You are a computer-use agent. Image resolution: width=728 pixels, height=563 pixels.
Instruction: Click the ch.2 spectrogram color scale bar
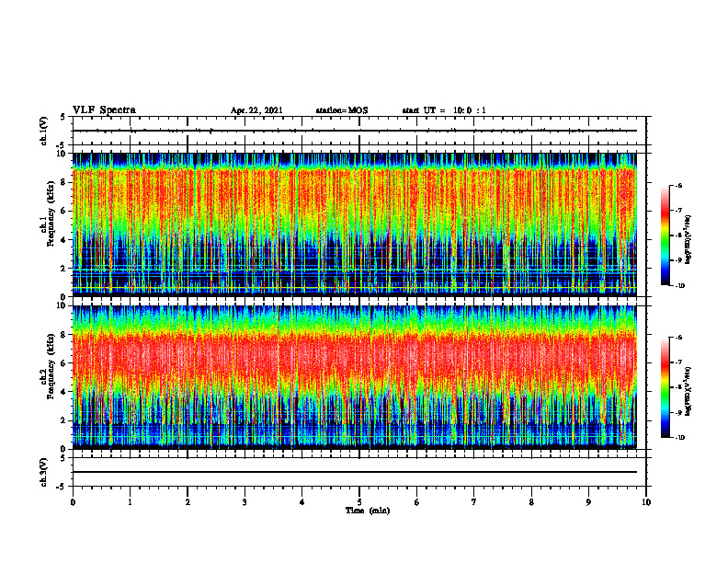click(x=665, y=387)
